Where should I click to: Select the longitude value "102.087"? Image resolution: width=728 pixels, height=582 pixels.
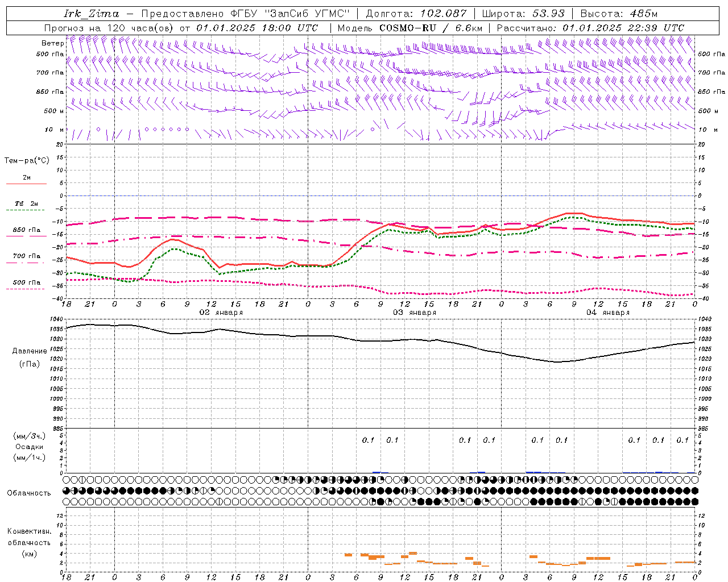pyautogui.click(x=444, y=14)
